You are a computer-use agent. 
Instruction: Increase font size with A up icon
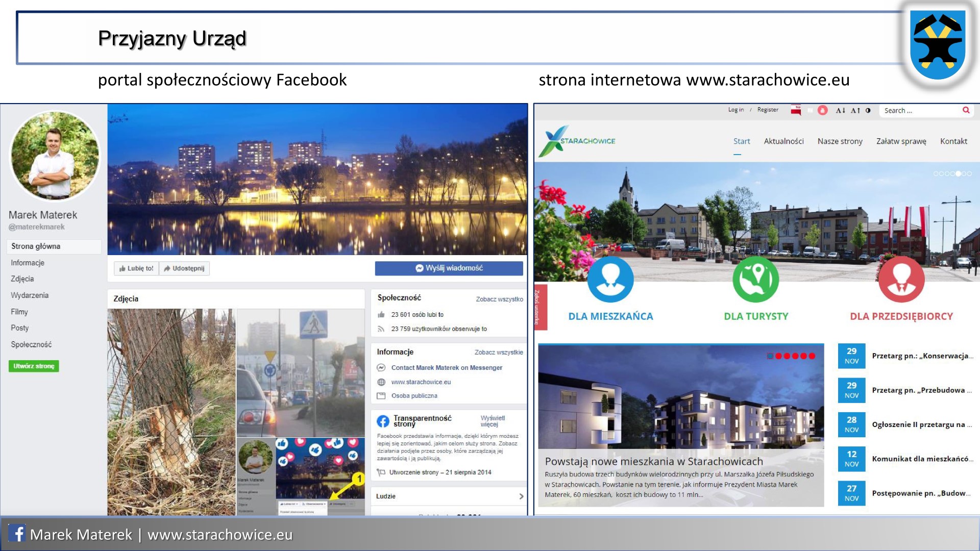(855, 110)
